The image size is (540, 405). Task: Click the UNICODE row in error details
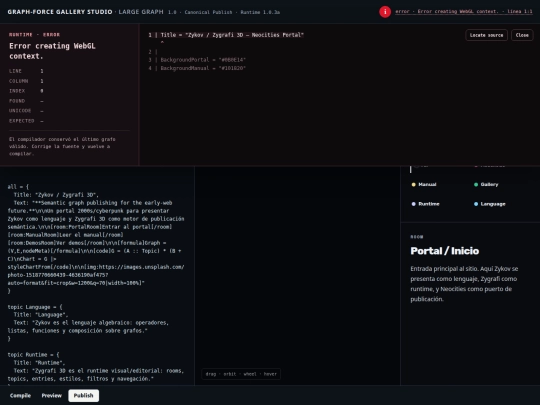(26, 111)
